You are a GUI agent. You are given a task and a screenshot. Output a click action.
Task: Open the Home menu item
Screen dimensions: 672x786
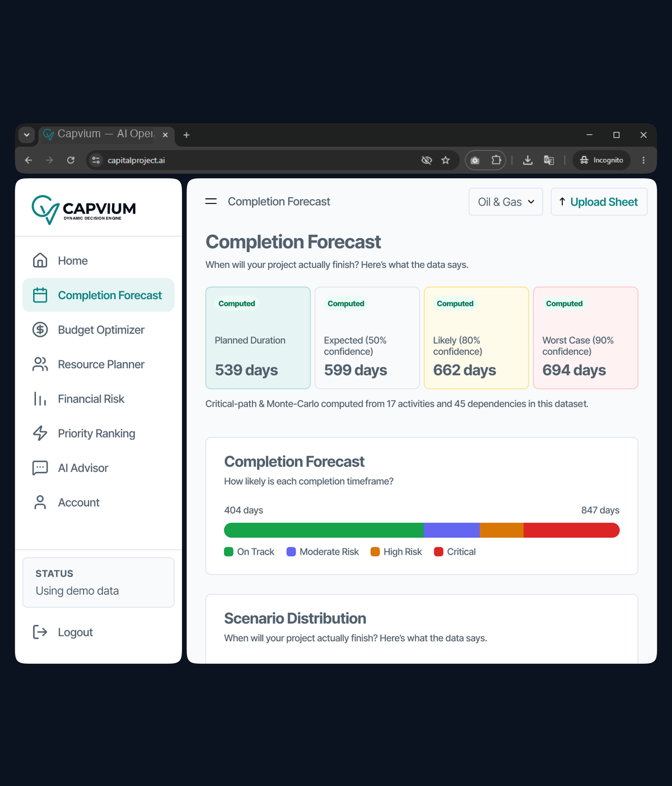click(x=99, y=261)
